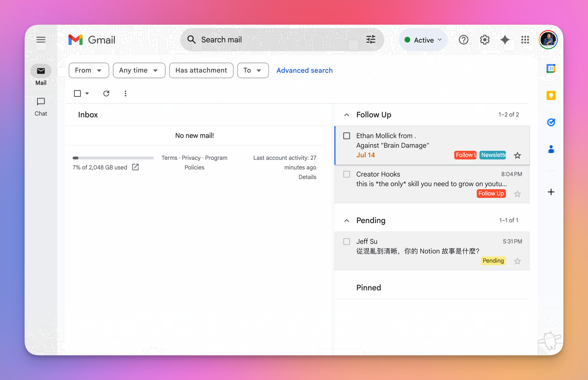This screenshot has width=588, height=380.
Task: Tick the Jeff Su email checkbox
Action: tap(347, 241)
